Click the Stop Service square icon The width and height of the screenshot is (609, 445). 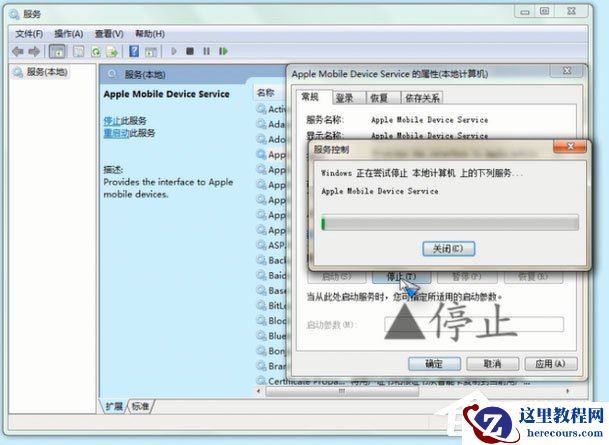point(190,51)
